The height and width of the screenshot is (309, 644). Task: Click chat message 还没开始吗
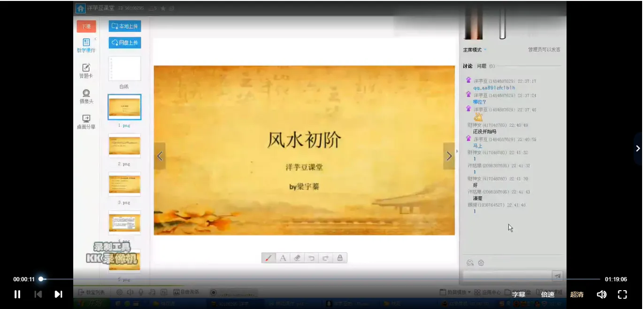click(484, 132)
